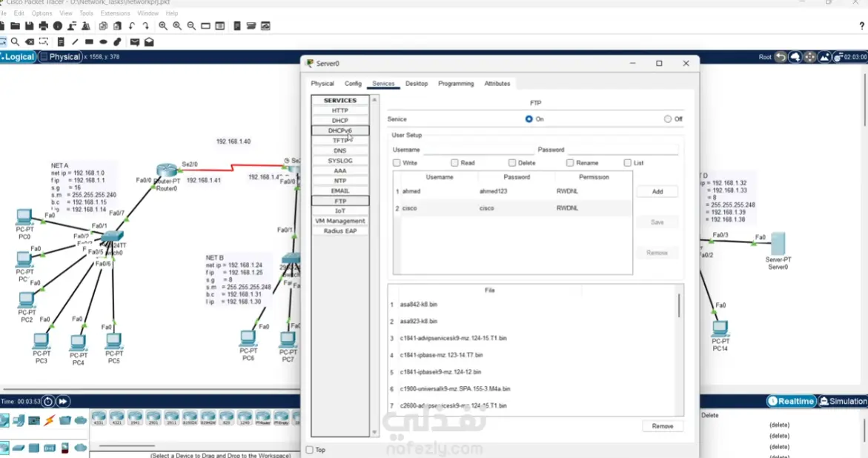Image resolution: width=868 pixels, height=458 pixels.
Task: Select the Draw Ellipse tool
Action: point(104,42)
